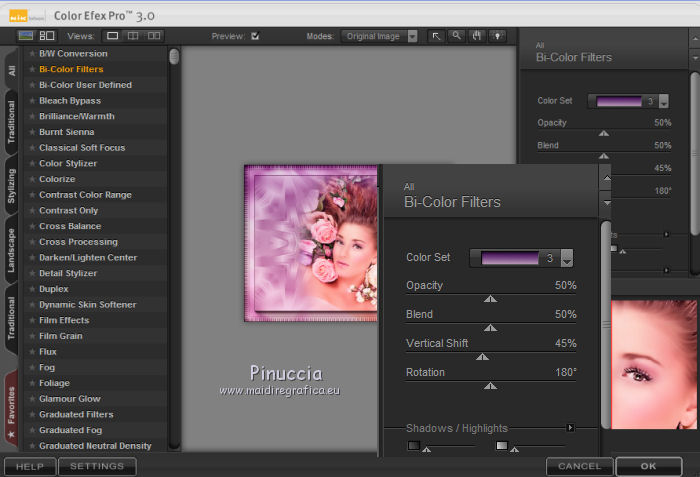Toggle favorite star for Cross Balance

pos(32,226)
